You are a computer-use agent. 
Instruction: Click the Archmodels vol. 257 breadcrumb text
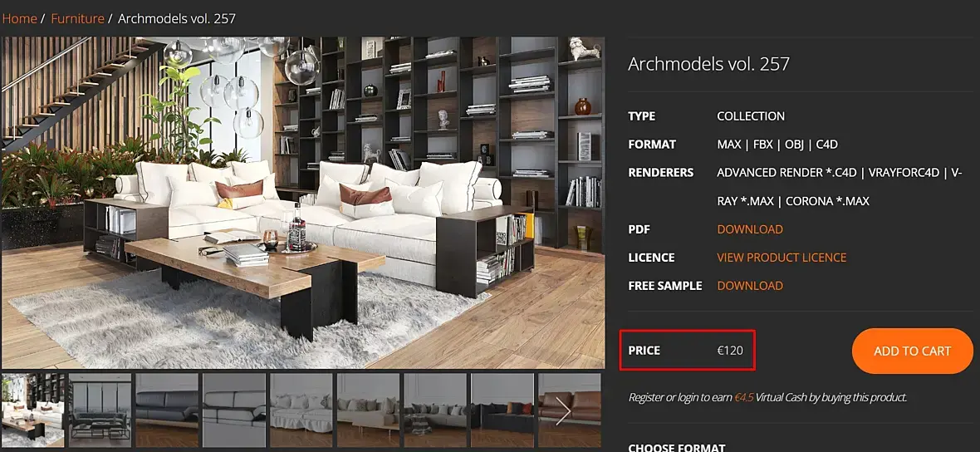(177, 19)
